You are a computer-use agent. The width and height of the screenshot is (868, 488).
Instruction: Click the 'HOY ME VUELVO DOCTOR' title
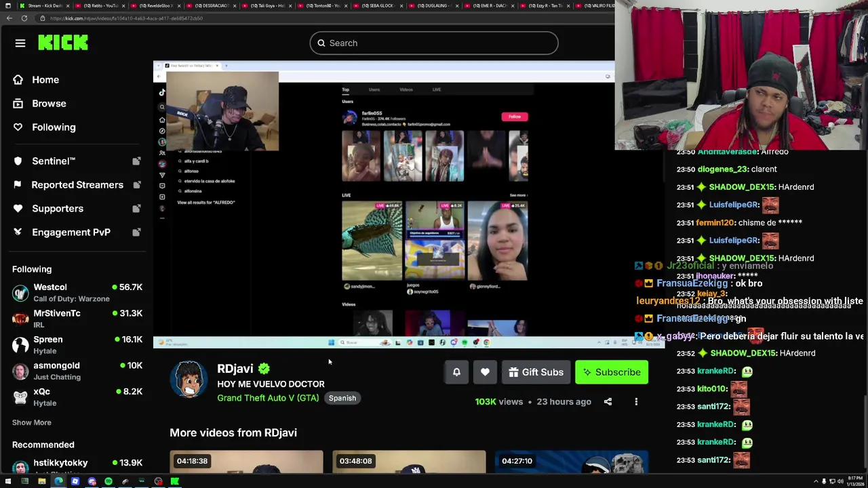click(271, 384)
